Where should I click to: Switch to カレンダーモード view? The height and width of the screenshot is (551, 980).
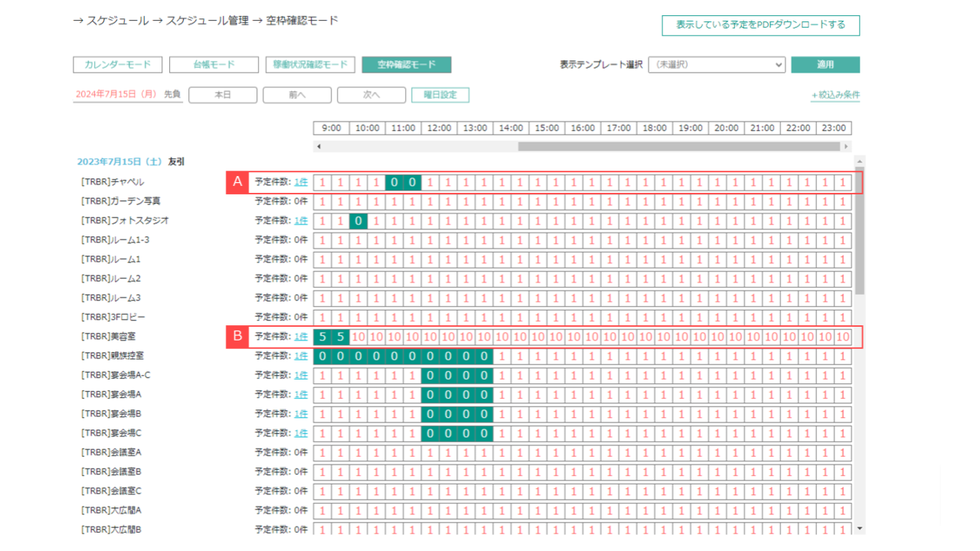pos(117,64)
